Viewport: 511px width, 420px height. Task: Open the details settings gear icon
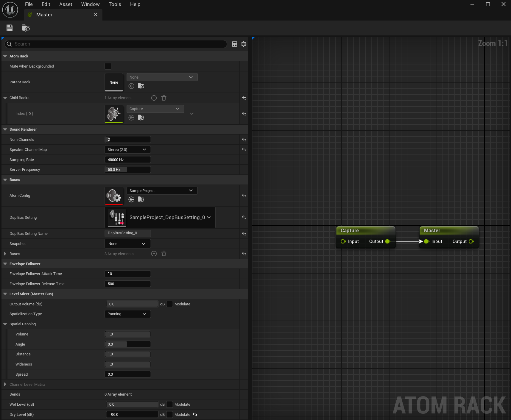[x=244, y=44]
